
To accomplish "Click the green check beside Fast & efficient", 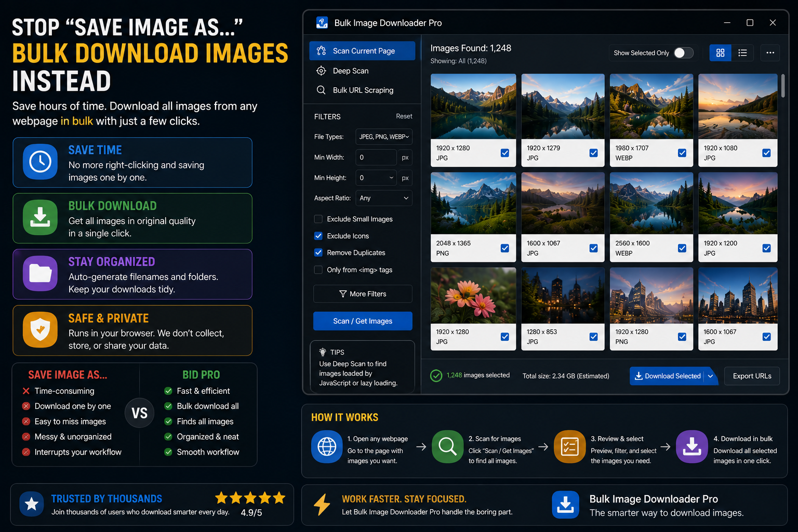I will [168, 391].
